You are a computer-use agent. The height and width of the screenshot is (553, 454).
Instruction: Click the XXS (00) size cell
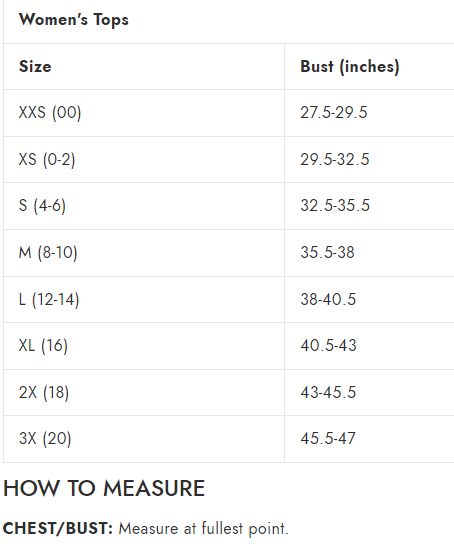50,113
